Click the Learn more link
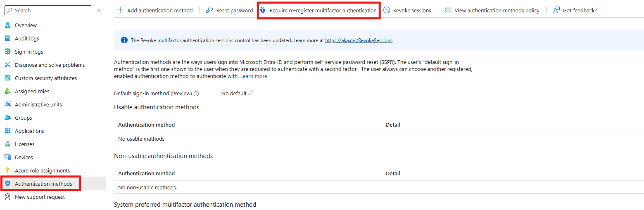This screenshot has width=644, height=210. click(254, 76)
